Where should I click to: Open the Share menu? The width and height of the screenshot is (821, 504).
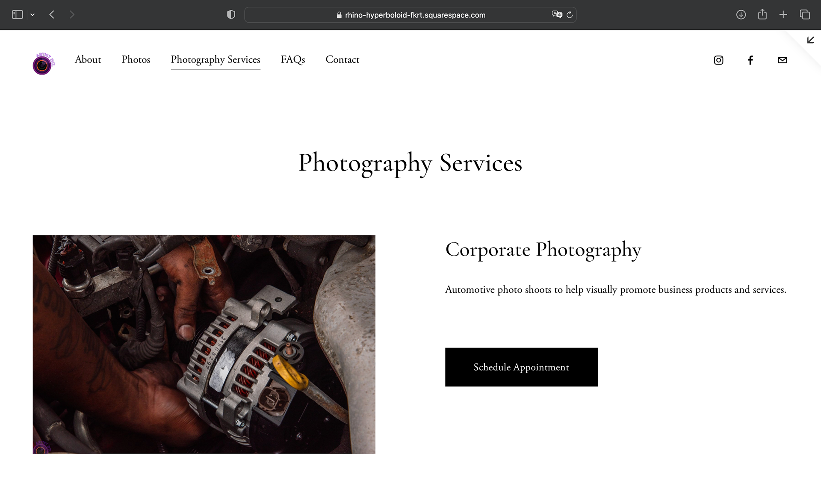click(x=762, y=15)
